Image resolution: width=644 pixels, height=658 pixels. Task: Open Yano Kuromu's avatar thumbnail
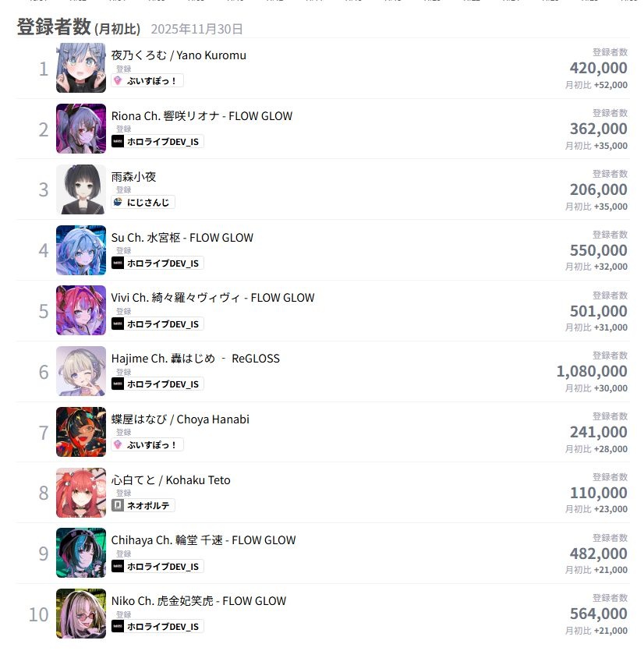[81, 68]
